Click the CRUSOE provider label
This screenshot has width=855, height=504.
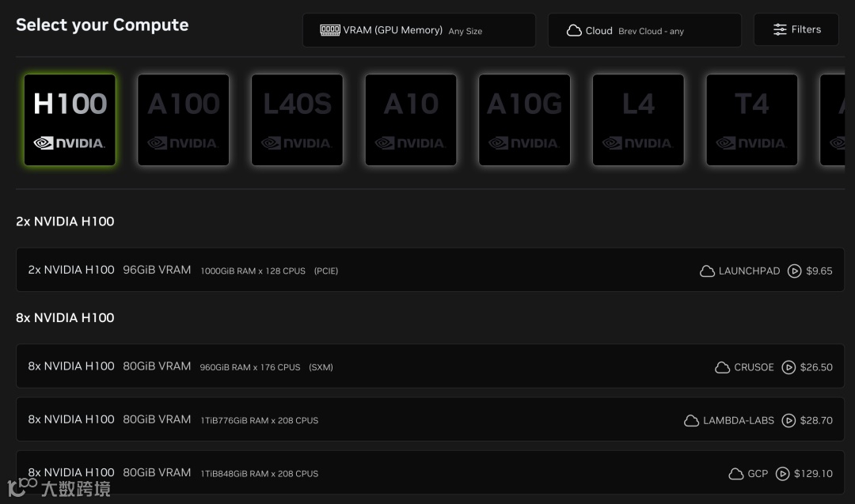(x=754, y=367)
